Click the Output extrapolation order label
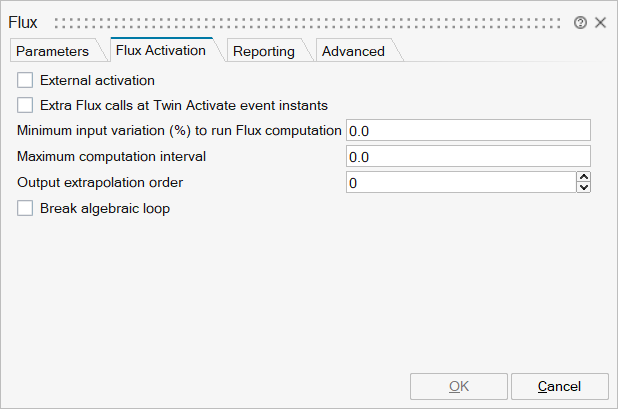Image resolution: width=618 pixels, height=409 pixels. pyautogui.click(x=100, y=182)
